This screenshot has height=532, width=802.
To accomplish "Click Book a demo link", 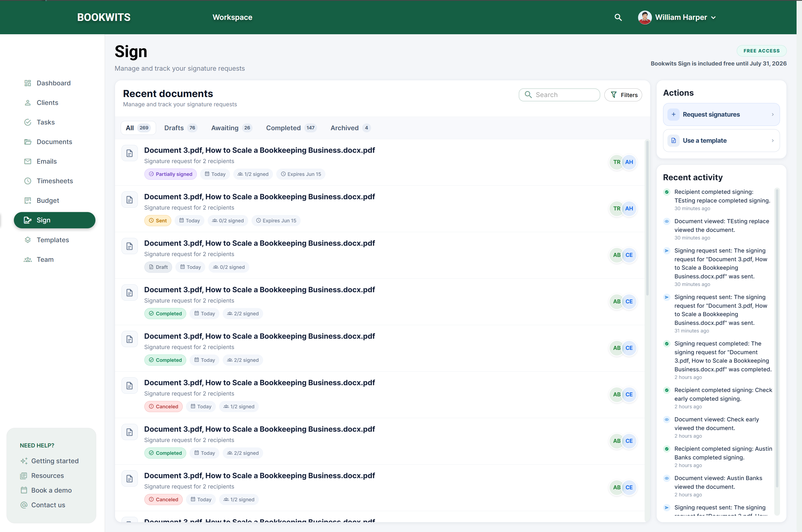I will tap(46, 490).
